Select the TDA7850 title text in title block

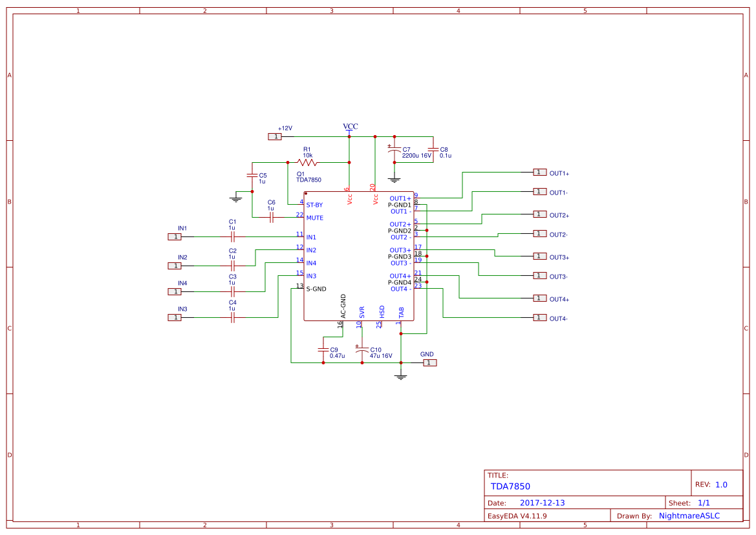(510, 485)
